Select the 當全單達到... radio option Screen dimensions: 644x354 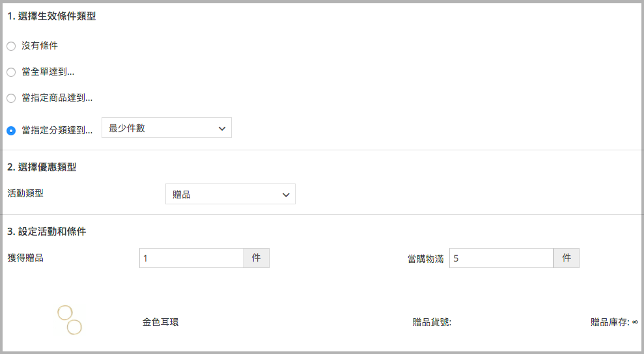tap(11, 72)
